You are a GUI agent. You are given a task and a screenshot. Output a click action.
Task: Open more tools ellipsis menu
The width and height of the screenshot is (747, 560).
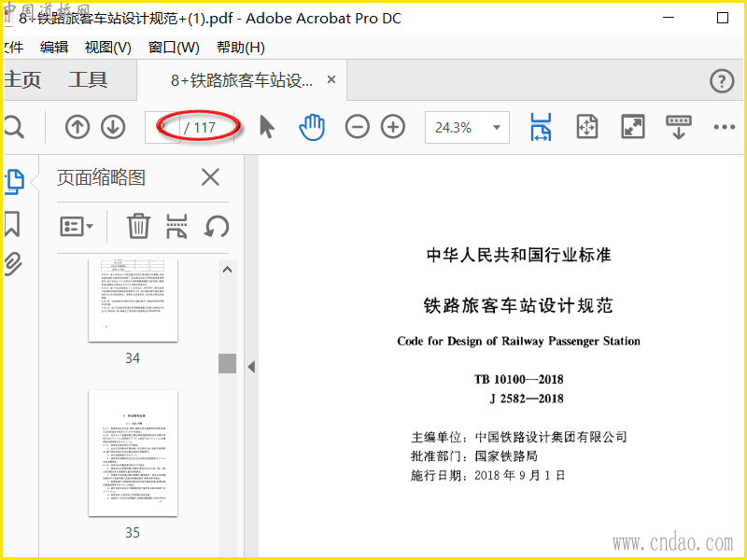pos(725,127)
